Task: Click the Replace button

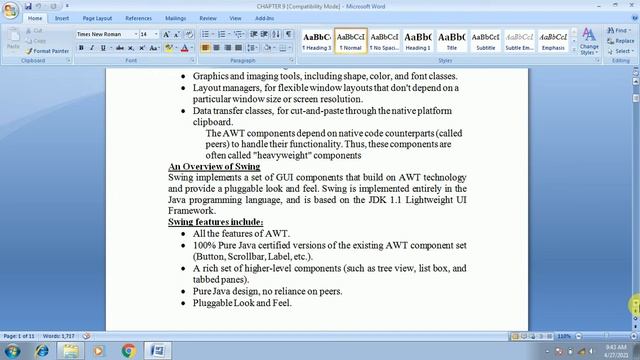Action: click(x=620, y=41)
